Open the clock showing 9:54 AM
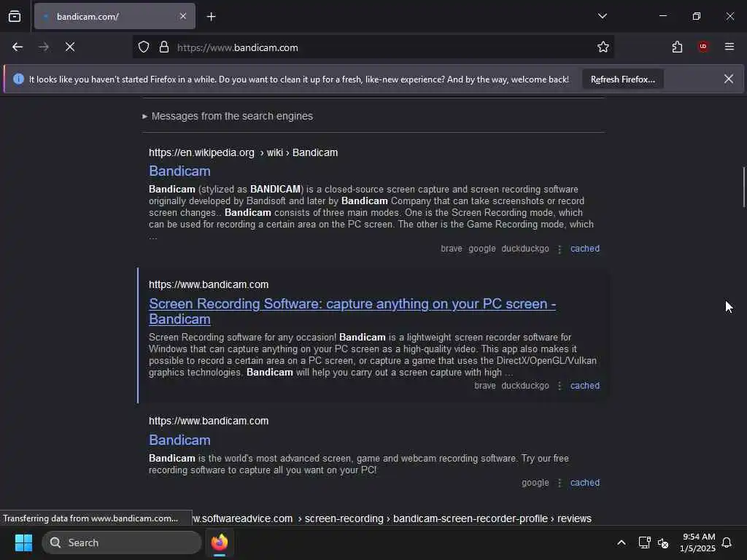747x560 pixels. 697,542
